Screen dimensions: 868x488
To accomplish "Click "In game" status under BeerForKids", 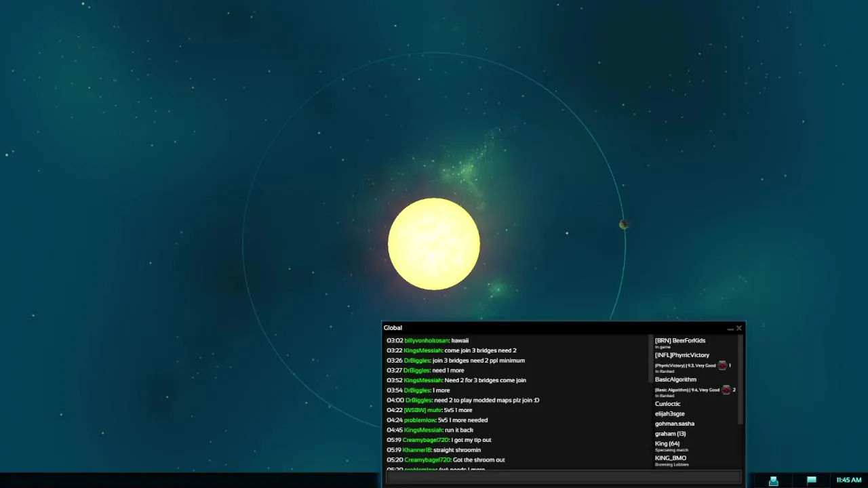I will (663, 347).
